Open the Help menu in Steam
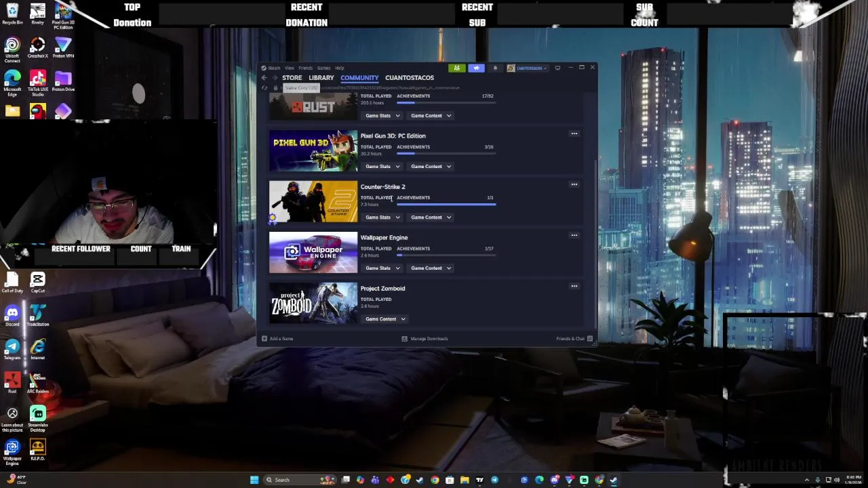 [339, 68]
